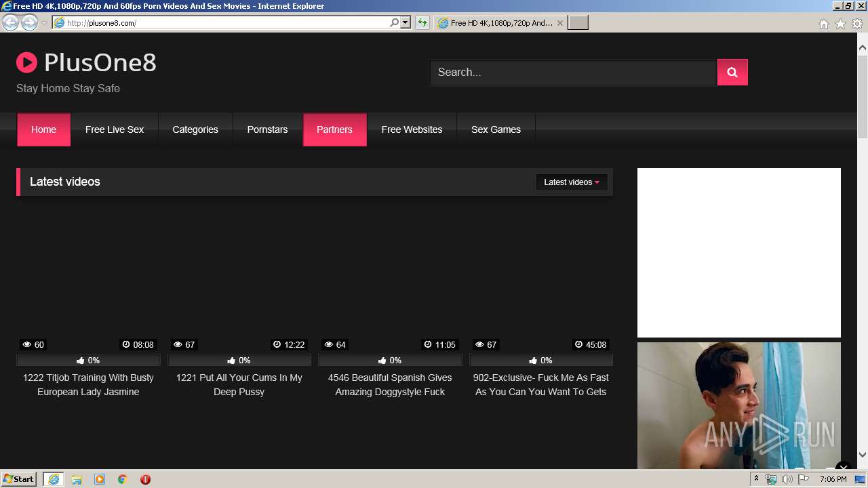The width and height of the screenshot is (868, 488).
Task: Click the first video thumbnail with 08:08 duration
Action: click(88, 278)
